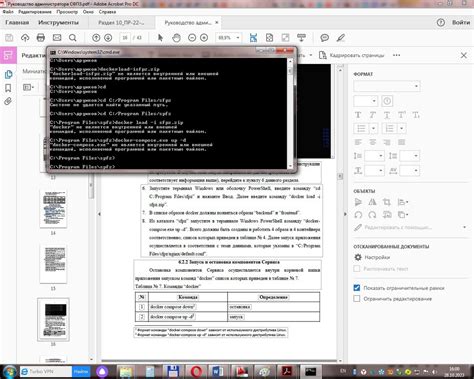474x379 pixels.
Task: Open the paragraph spacing dropdown
Action: click(x=409, y=156)
